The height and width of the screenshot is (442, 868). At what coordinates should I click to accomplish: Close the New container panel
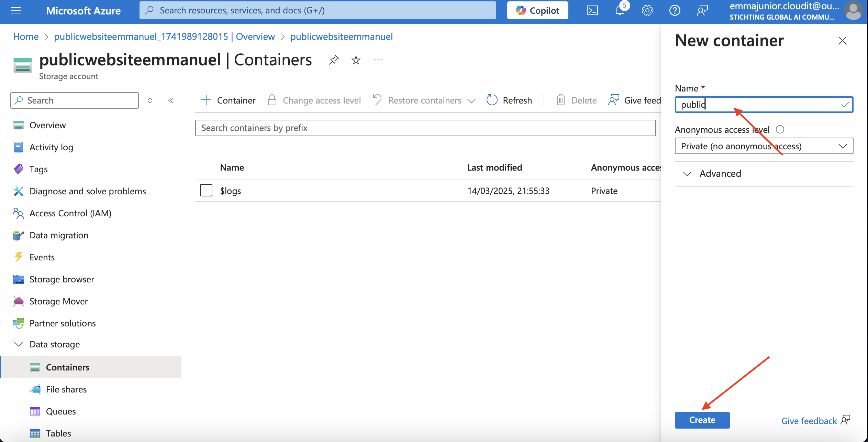[x=842, y=41]
